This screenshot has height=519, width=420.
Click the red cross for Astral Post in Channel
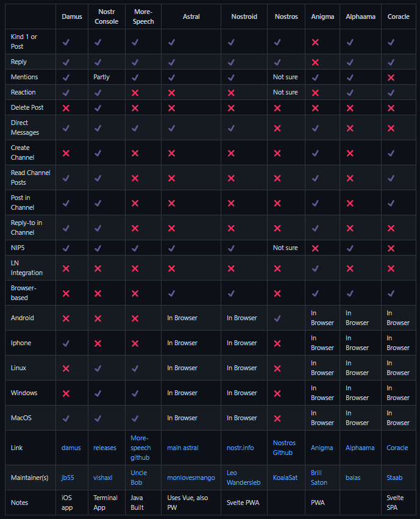click(171, 203)
